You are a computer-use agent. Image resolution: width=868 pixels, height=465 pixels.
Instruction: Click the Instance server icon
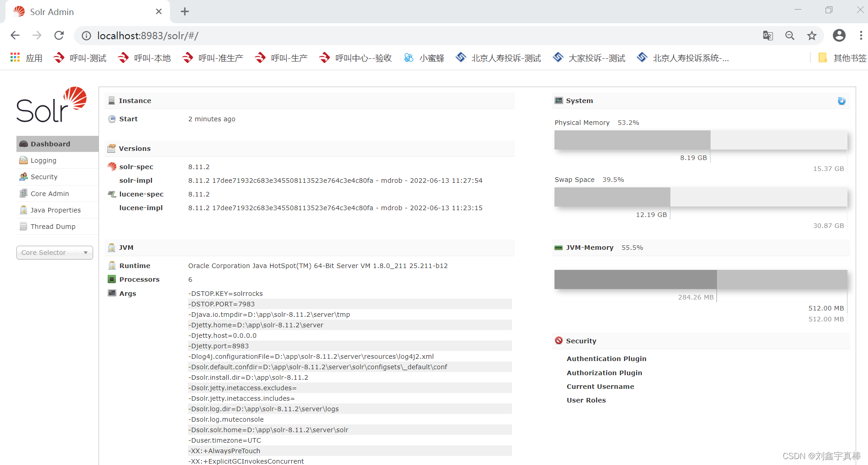pos(111,100)
